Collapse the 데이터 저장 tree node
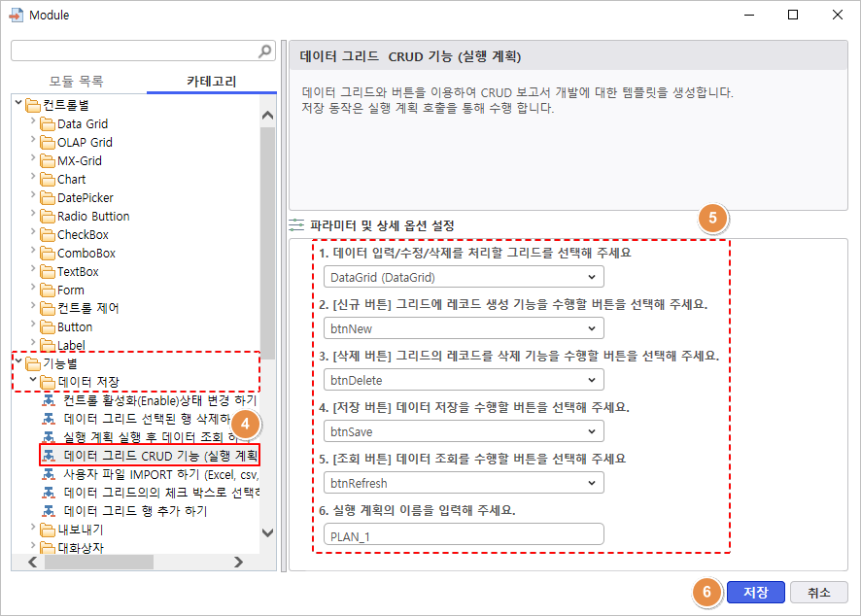 click(x=33, y=379)
